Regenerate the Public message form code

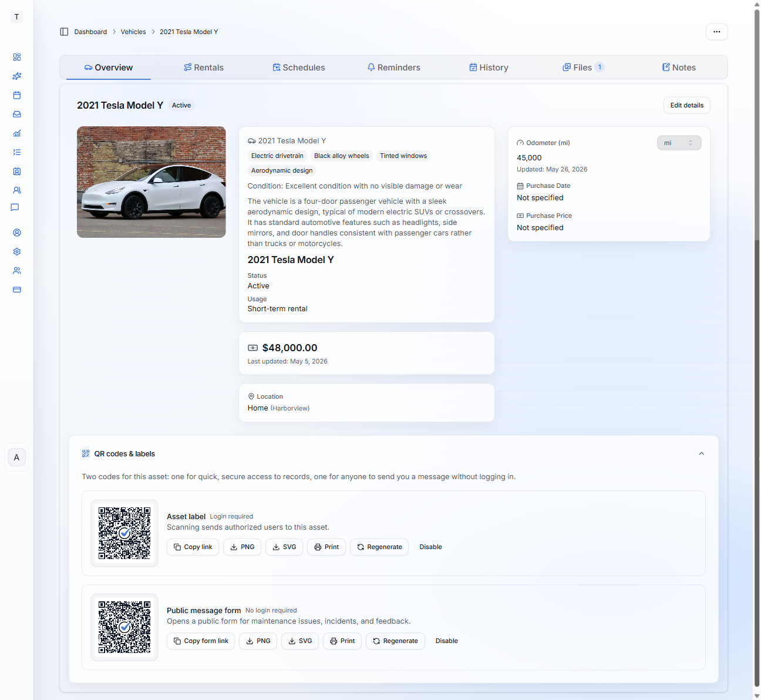coord(395,641)
